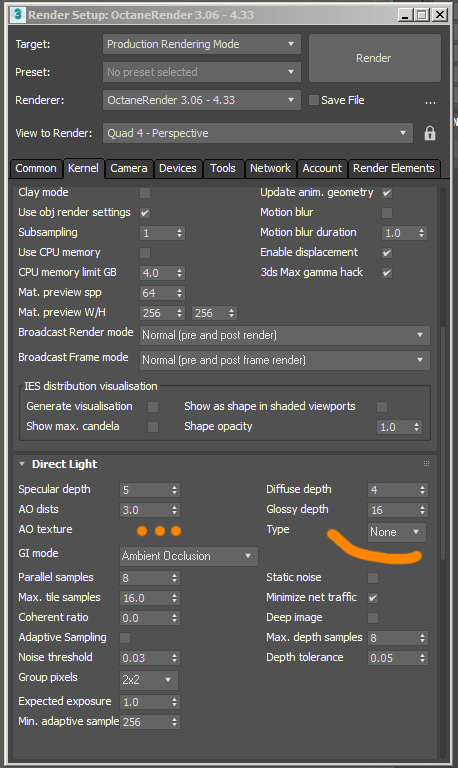Image resolution: width=458 pixels, height=768 pixels.
Task: Switch to the Network tab
Action: click(270, 168)
